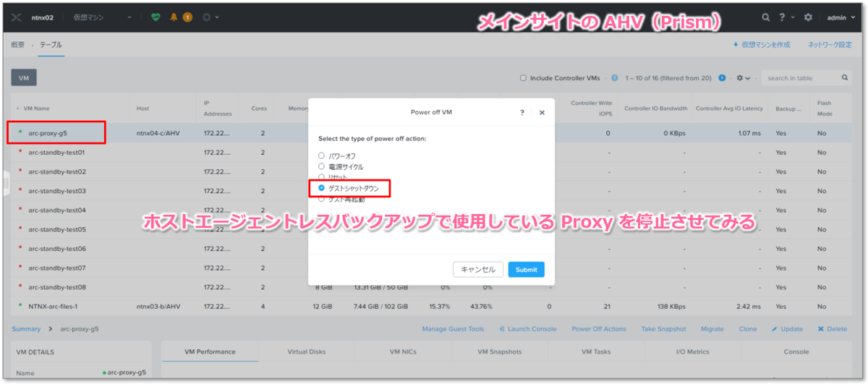Screen dimensions: 868x384
Task: Close the Power off VM dialog
Action: click(x=542, y=113)
